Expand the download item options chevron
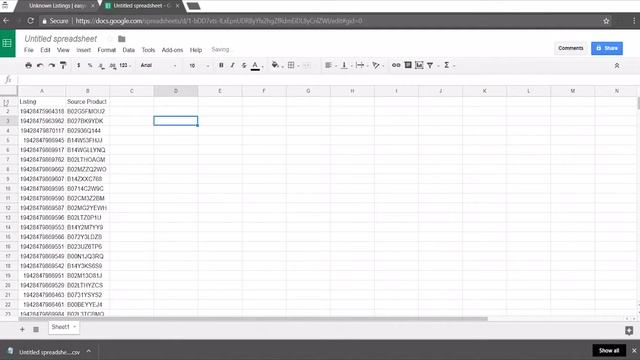This screenshot has height=360, width=640. tap(89, 351)
